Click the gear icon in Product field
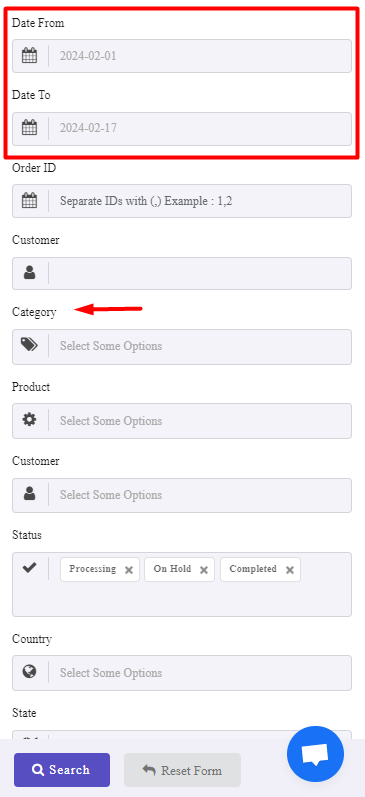 pos(29,420)
